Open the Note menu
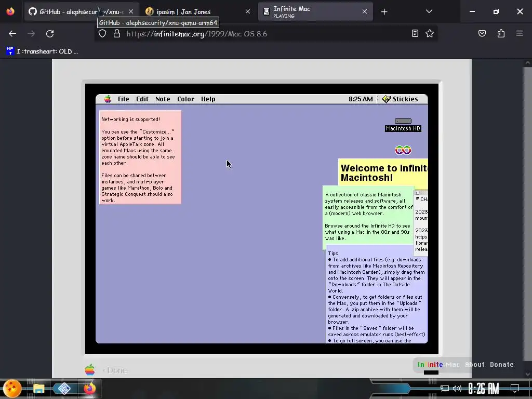The image size is (532, 399). [x=163, y=99]
